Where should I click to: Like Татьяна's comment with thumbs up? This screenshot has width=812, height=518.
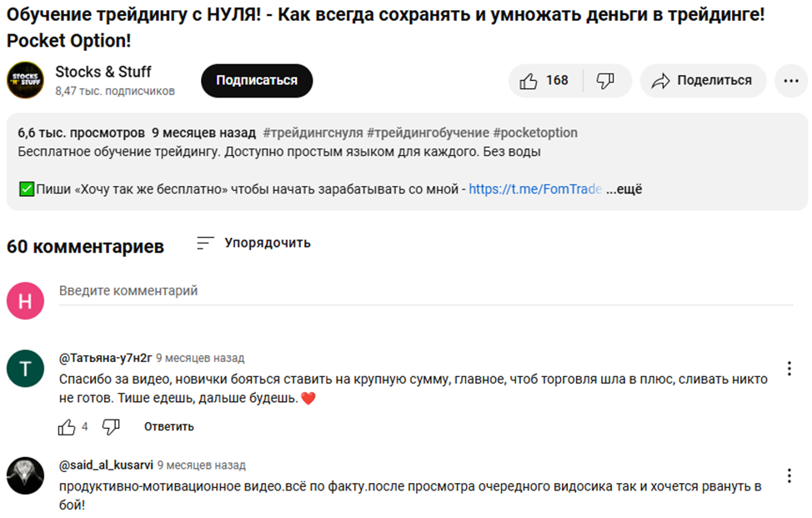64,426
